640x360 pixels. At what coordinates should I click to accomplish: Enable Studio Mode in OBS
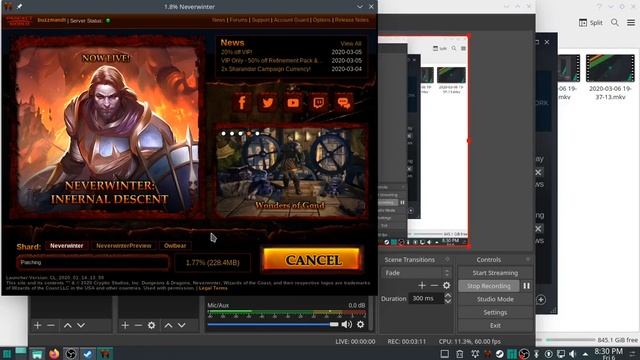[x=495, y=299]
